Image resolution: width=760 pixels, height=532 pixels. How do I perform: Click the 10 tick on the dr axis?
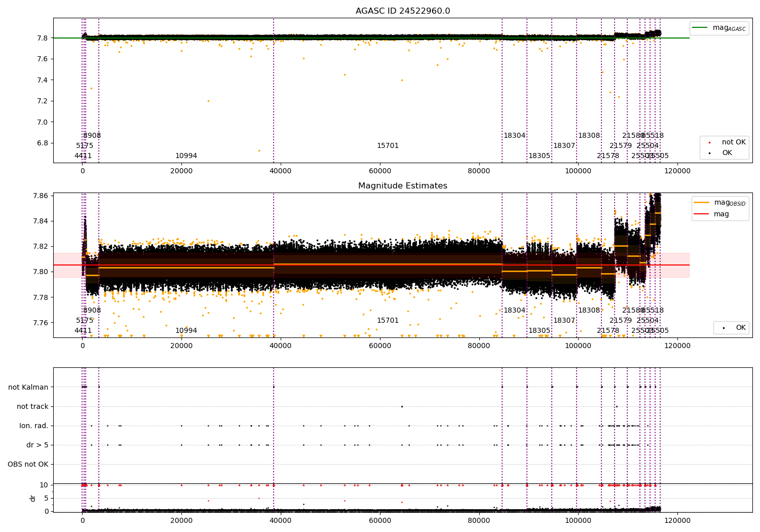point(44,485)
